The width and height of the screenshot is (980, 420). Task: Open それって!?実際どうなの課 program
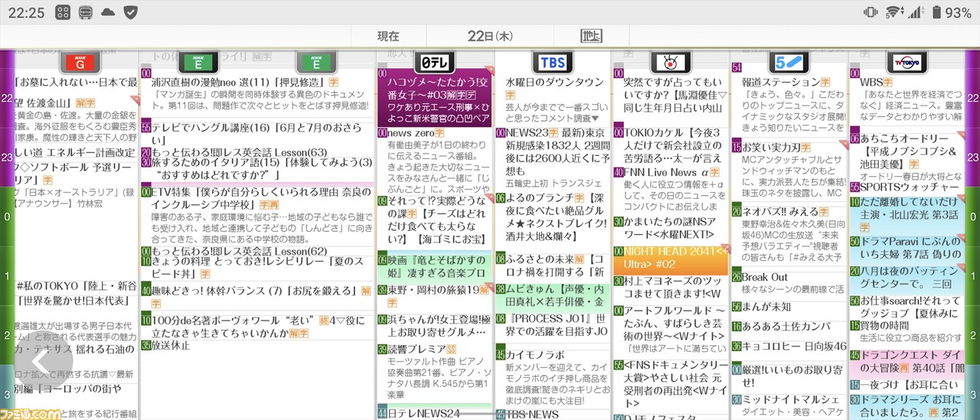tap(435, 220)
